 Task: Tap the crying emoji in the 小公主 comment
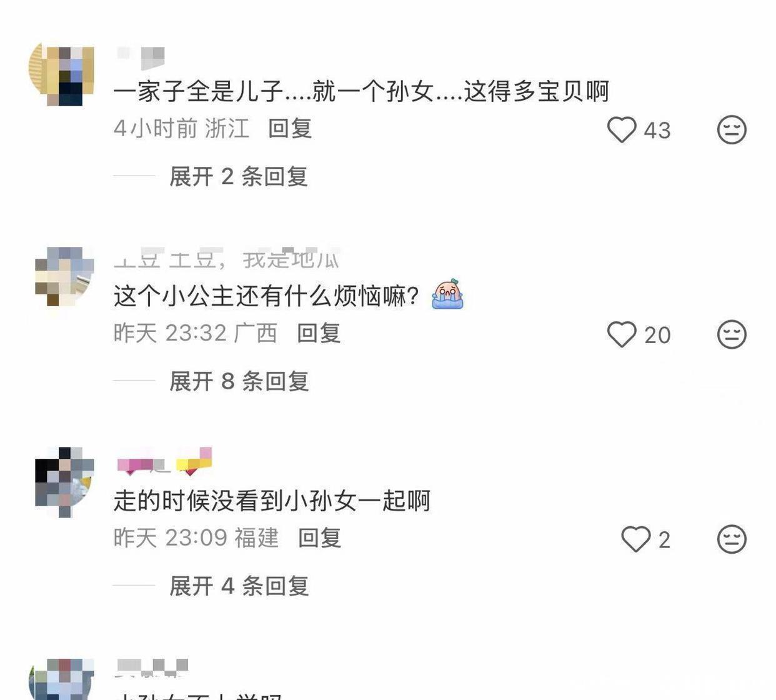click(x=447, y=295)
